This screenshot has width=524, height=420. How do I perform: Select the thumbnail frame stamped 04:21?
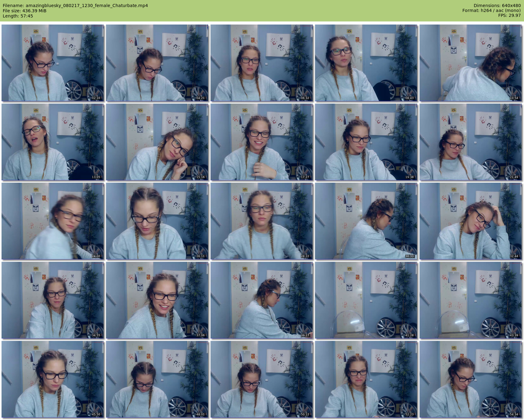[157, 63]
